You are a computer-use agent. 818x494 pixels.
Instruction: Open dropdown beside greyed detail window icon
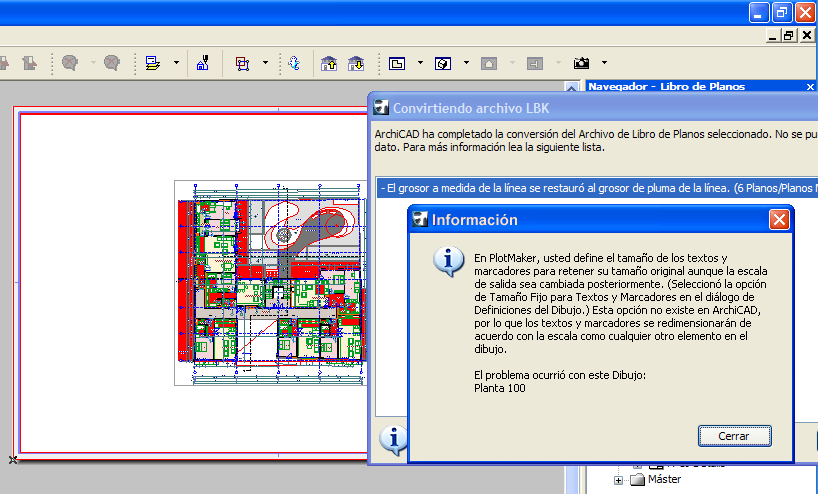coord(558,63)
